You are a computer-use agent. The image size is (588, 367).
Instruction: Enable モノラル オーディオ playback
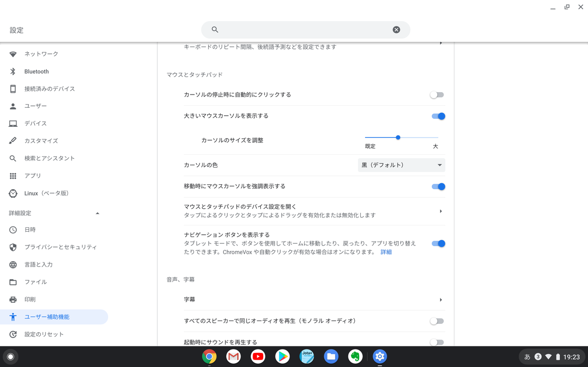click(x=436, y=321)
